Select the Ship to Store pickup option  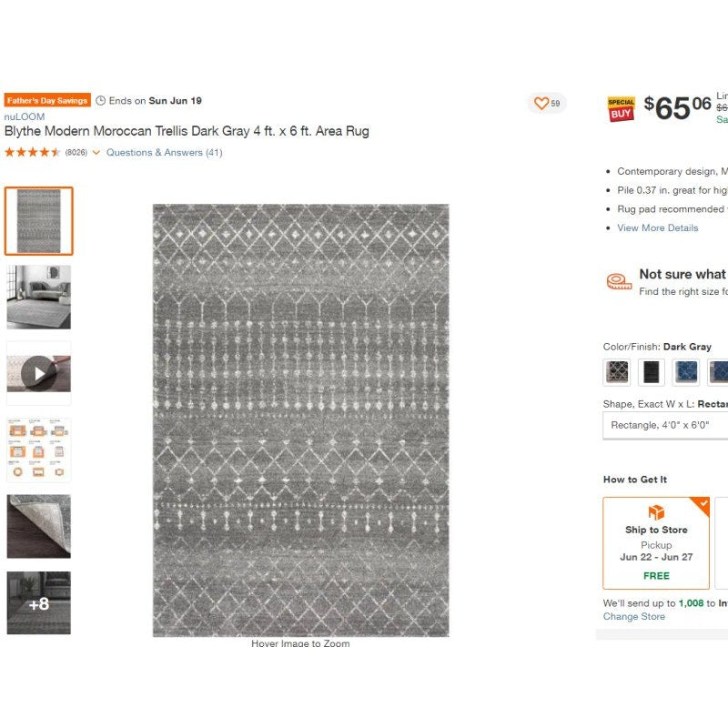click(x=656, y=542)
